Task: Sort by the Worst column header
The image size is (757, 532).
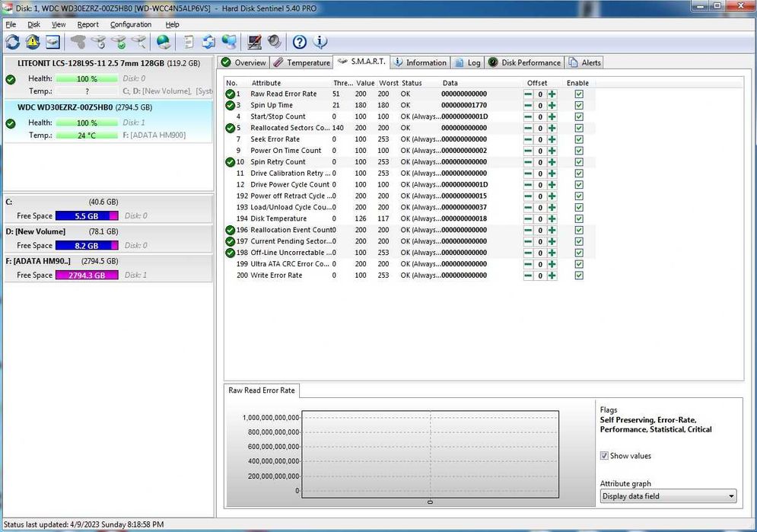Action: (x=388, y=83)
